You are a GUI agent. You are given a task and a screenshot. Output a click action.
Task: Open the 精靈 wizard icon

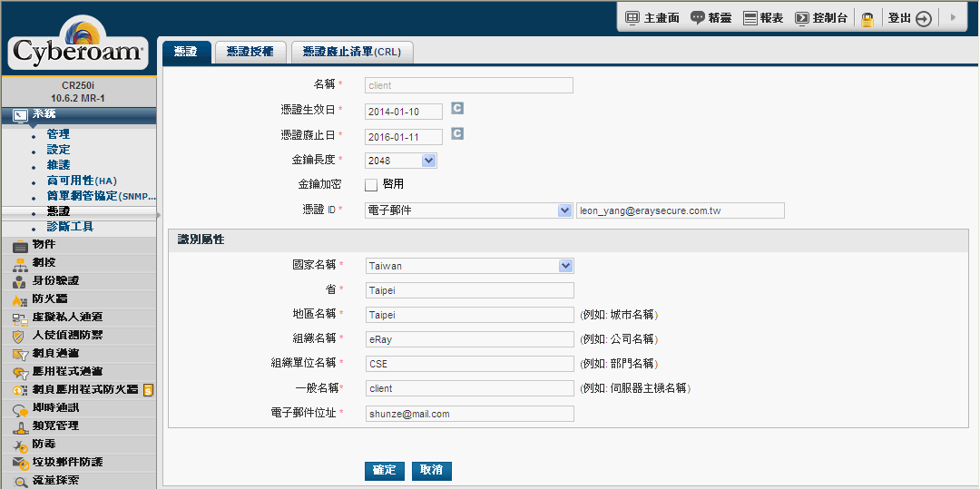(698, 18)
